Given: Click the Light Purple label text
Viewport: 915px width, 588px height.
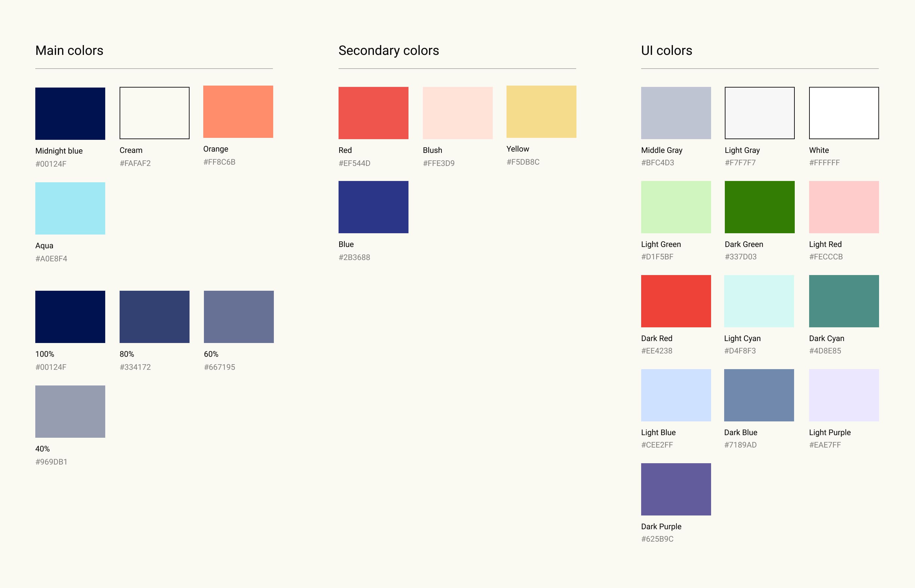Looking at the screenshot, I should pyautogui.click(x=829, y=432).
